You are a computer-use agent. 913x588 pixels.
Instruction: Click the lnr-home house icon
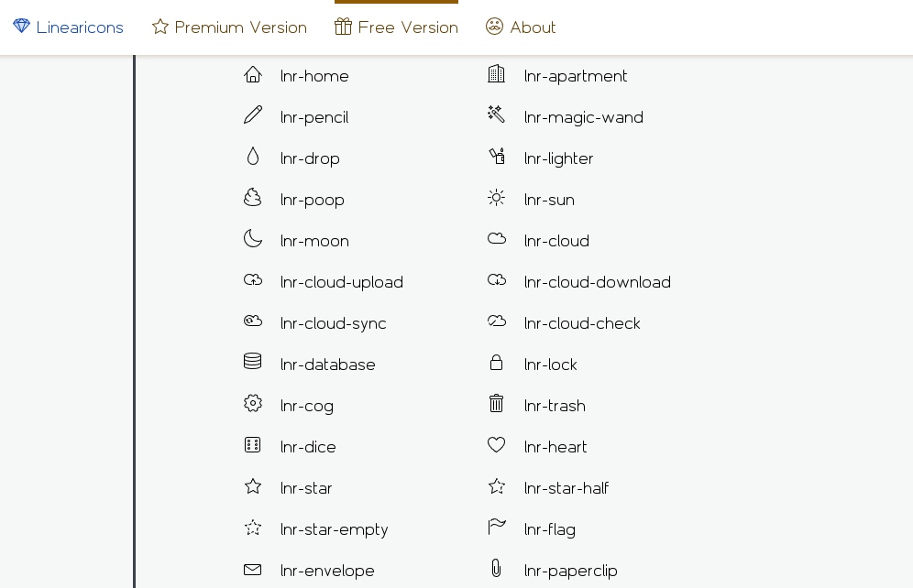point(253,74)
